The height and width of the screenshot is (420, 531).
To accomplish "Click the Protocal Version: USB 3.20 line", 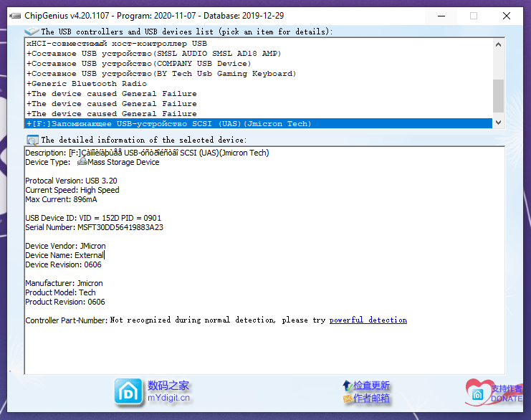I will 71,181.
